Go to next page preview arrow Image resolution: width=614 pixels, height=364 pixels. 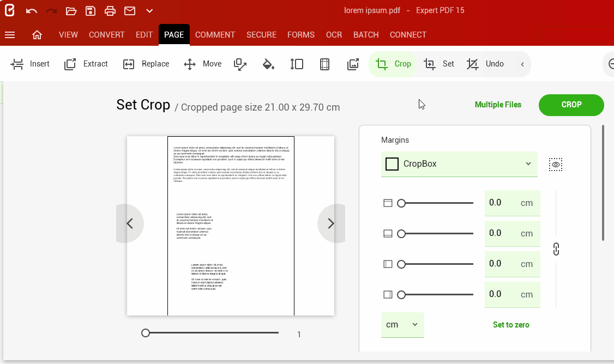tap(331, 223)
